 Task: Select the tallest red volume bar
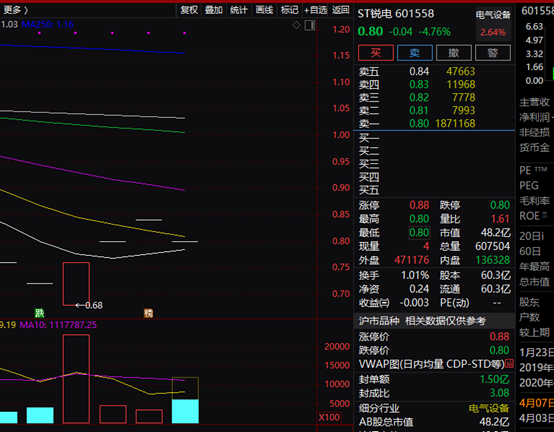point(76,379)
